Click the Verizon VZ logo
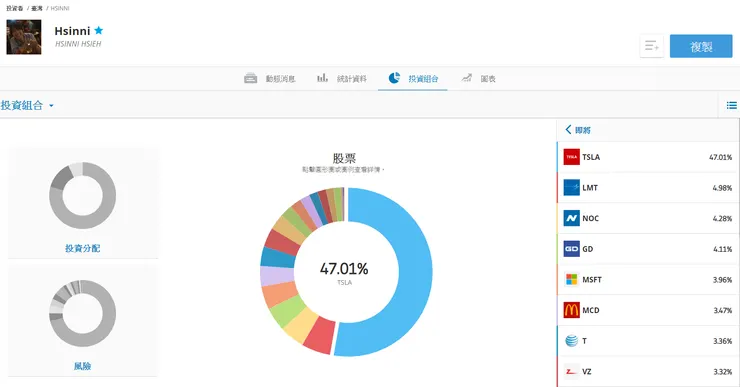The image size is (740, 387). (572, 371)
